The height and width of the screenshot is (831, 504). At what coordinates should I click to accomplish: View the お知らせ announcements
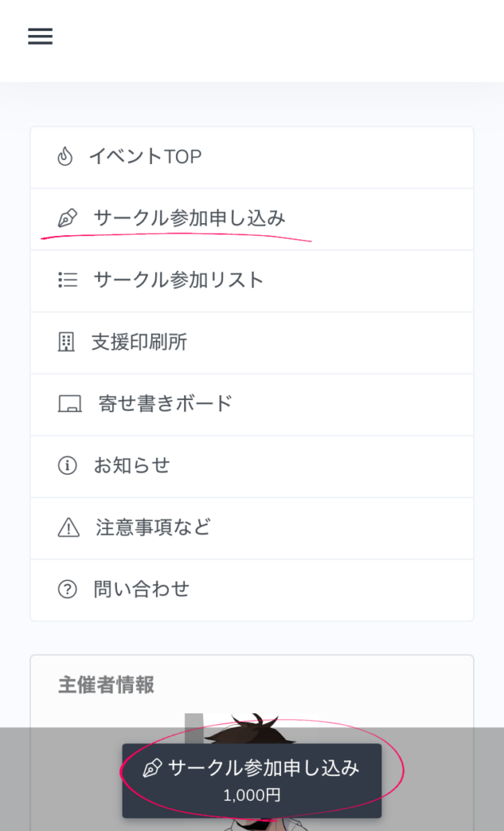tap(131, 466)
